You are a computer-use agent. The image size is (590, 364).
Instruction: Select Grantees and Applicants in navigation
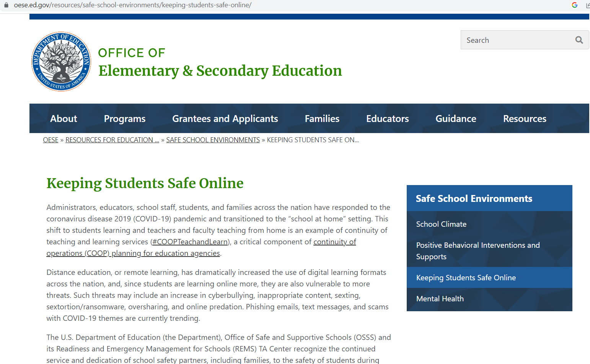click(225, 119)
